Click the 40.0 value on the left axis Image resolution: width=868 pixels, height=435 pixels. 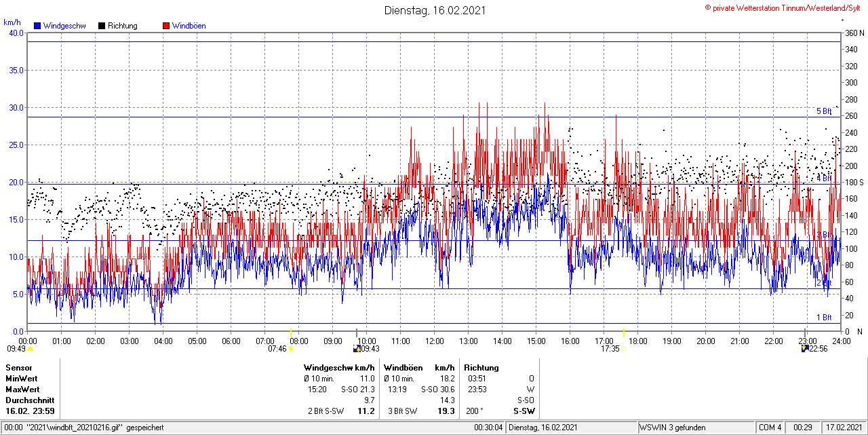pos(16,33)
